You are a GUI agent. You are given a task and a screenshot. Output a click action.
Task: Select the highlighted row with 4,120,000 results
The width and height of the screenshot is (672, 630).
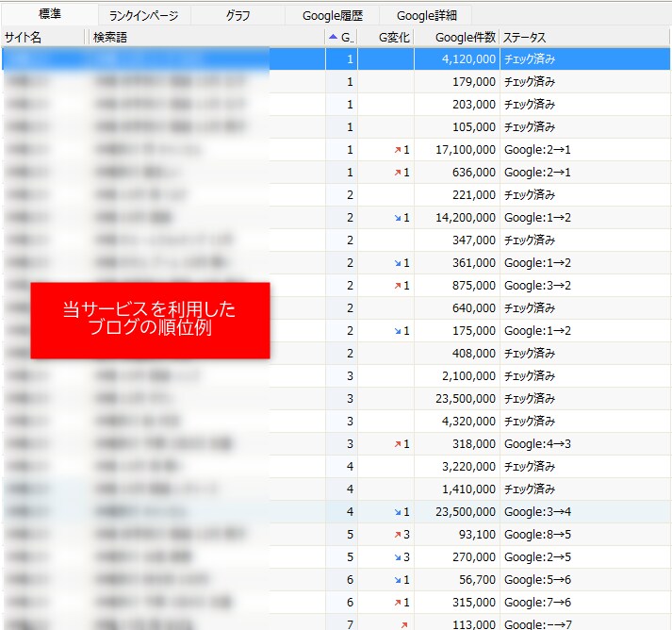click(x=336, y=58)
